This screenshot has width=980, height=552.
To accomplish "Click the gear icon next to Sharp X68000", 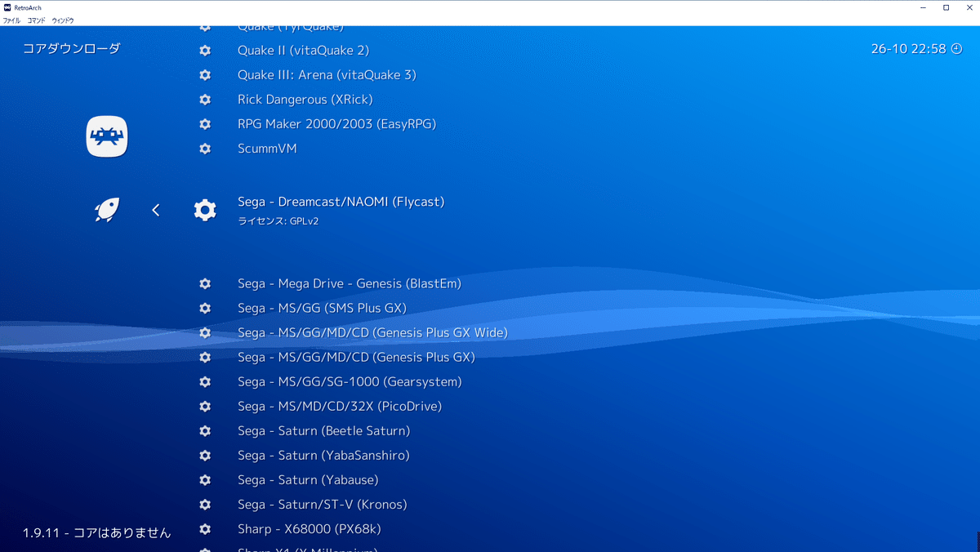I will pos(205,528).
